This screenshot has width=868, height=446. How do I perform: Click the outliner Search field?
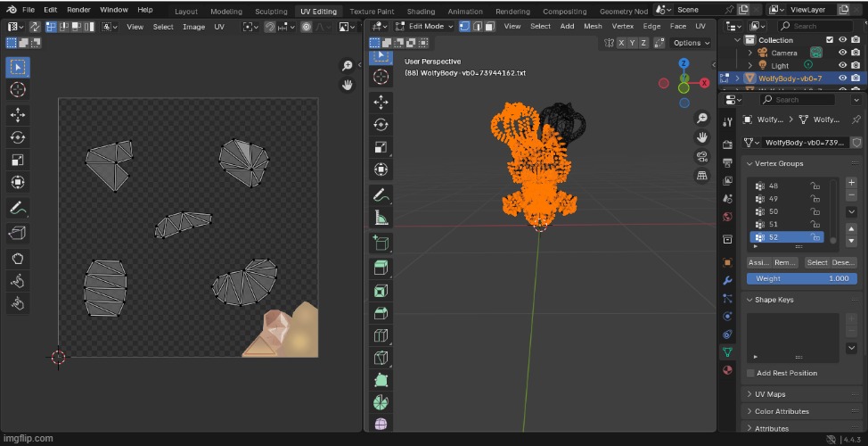(x=815, y=26)
